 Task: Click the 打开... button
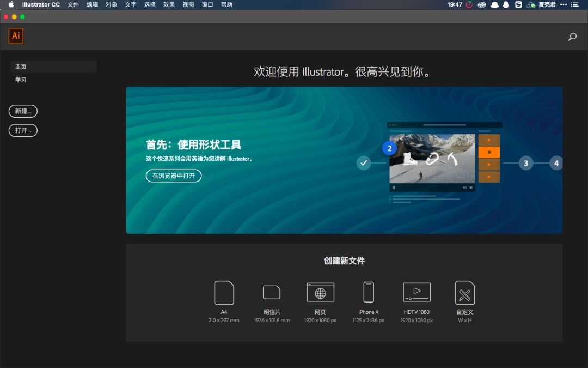click(23, 130)
